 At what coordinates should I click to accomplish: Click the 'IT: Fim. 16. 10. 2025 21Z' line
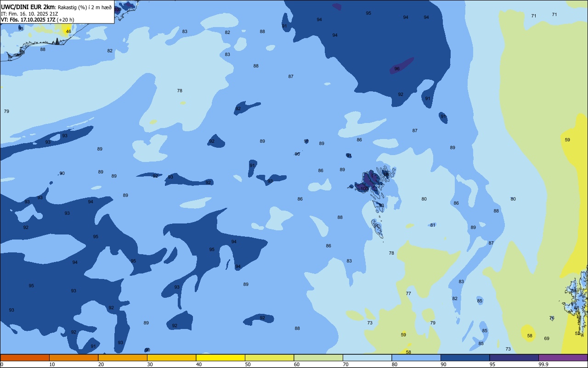(x=29, y=14)
